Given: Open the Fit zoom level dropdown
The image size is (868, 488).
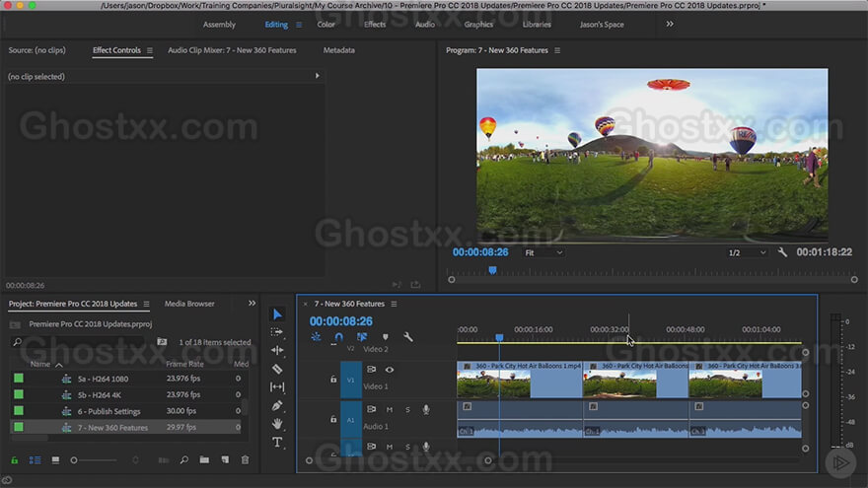Looking at the screenshot, I should click(543, 252).
